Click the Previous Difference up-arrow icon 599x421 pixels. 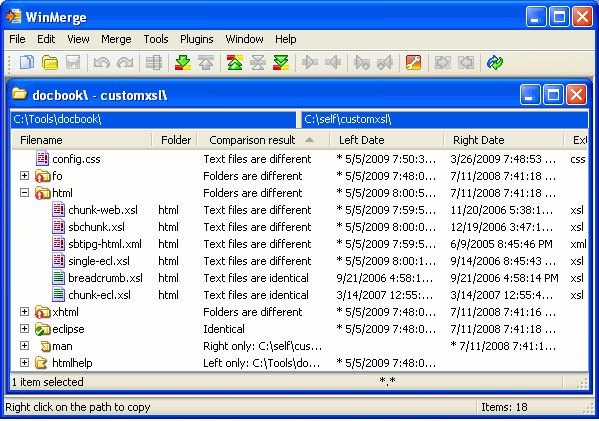tap(206, 62)
